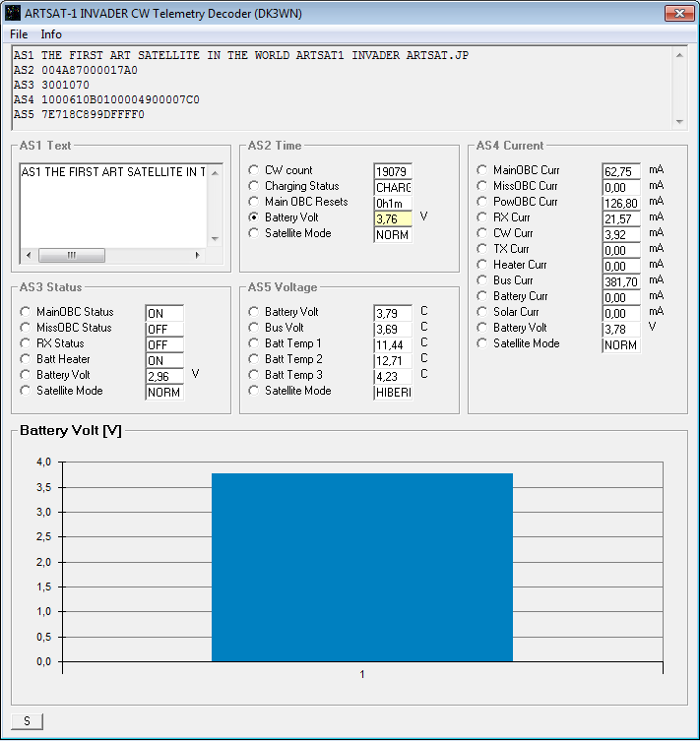
Task: Select the Battery Curr radio button
Action: tap(482, 296)
